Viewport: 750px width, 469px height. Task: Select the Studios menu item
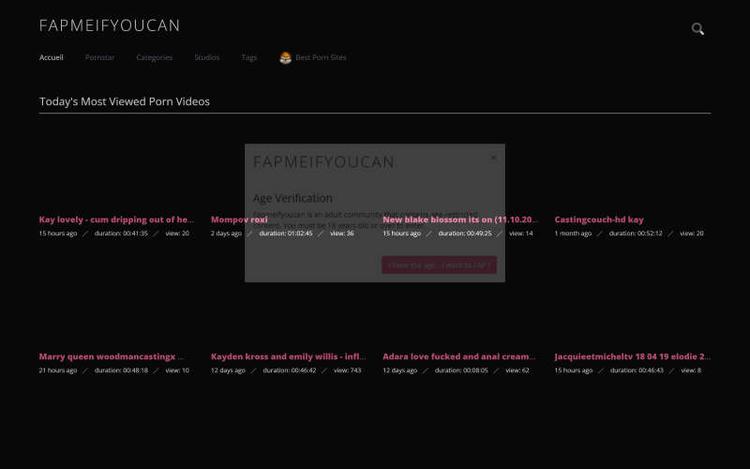click(207, 58)
